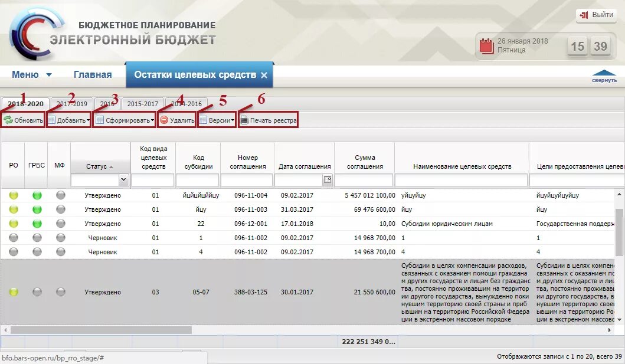Select the 2018-2020 period tab
625x364 pixels.
[x=25, y=104]
